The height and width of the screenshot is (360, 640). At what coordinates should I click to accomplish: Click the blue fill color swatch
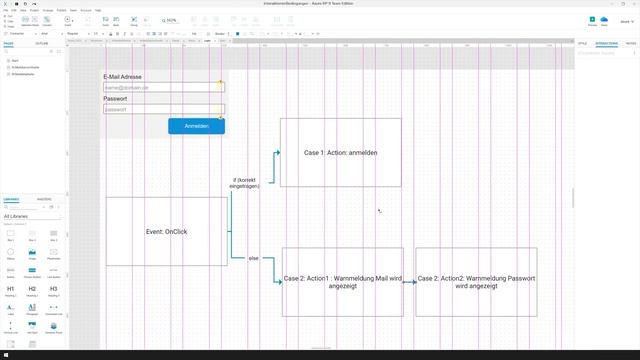pyautogui.click(x=238, y=34)
